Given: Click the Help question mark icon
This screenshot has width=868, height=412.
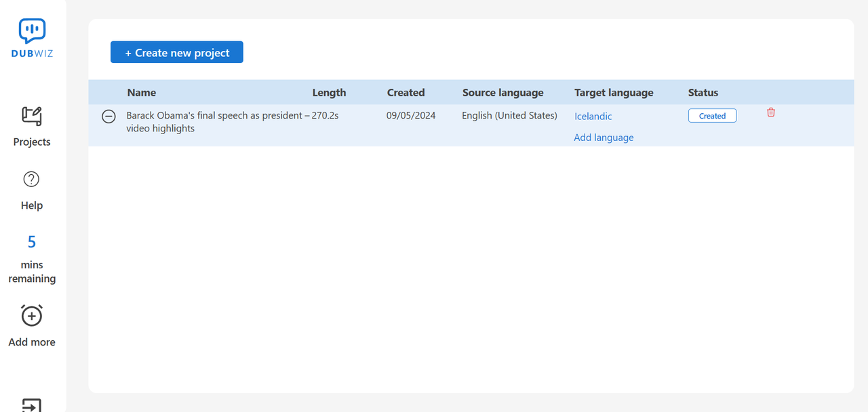Looking at the screenshot, I should (x=32, y=179).
